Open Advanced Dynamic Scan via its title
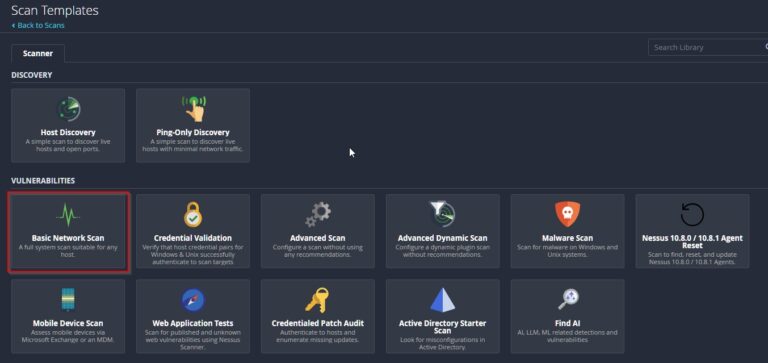The height and width of the screenshot is (363, 768). [x=443, y=238]
